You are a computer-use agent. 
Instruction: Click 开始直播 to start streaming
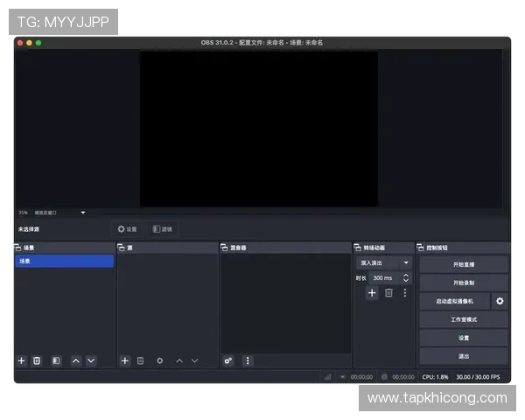click(464, 264)
